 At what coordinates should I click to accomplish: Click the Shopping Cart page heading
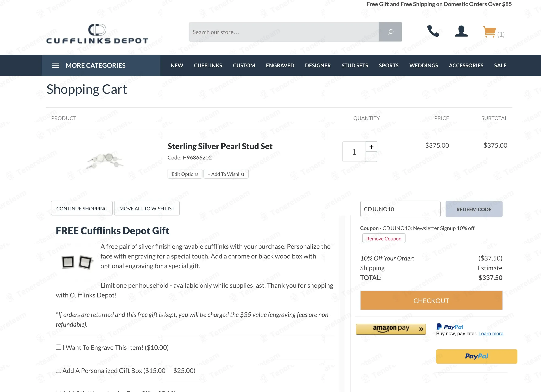(x=87, y=89)
